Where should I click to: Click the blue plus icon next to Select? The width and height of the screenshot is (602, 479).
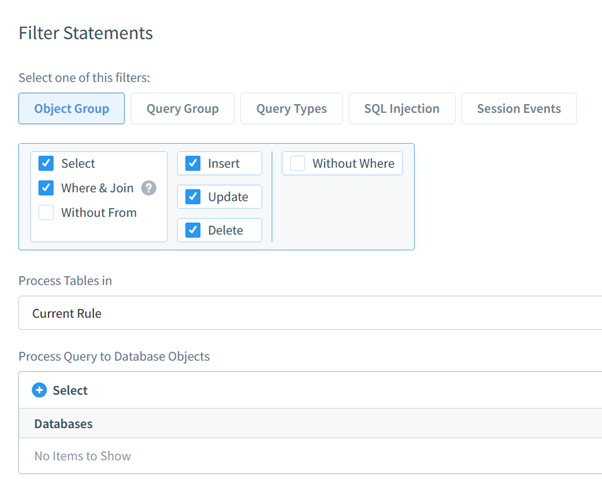coord(39,390)
